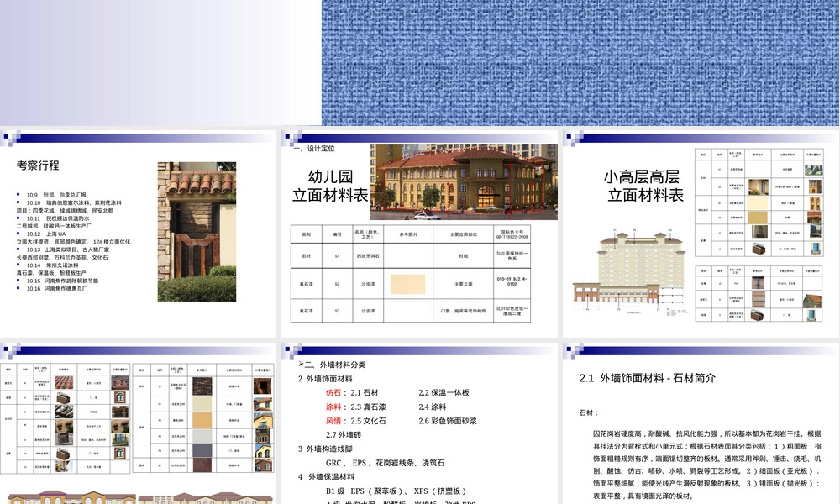Screen dimensions: 840x504
Task: Click the 类别 header cell in kindergarten table
Action: point(306,234)
